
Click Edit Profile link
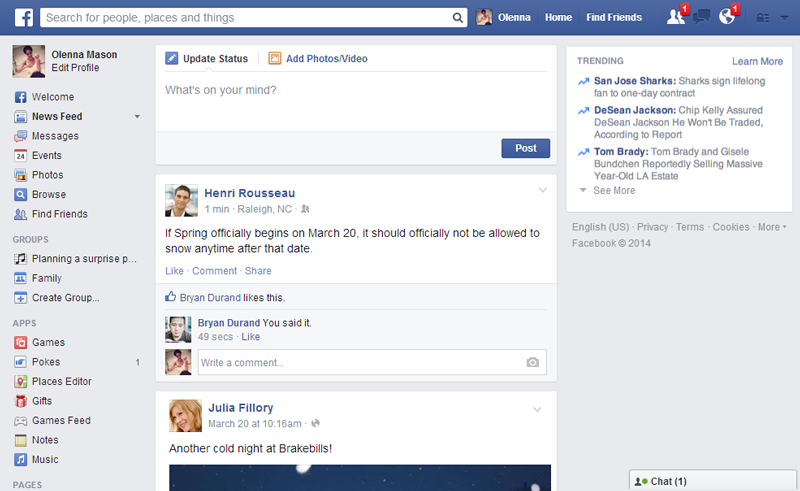point(75,68)
